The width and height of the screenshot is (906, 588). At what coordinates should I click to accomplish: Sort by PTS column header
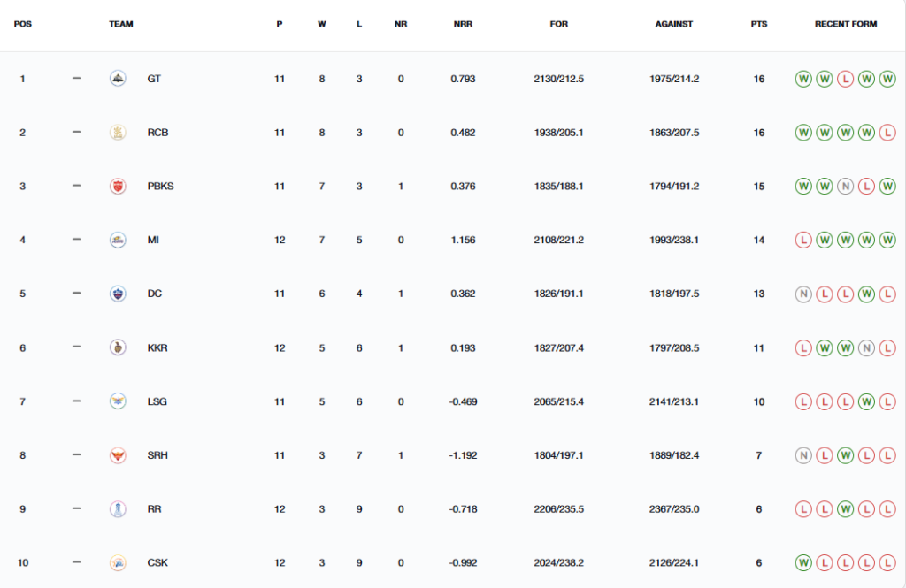click(758, 24)
